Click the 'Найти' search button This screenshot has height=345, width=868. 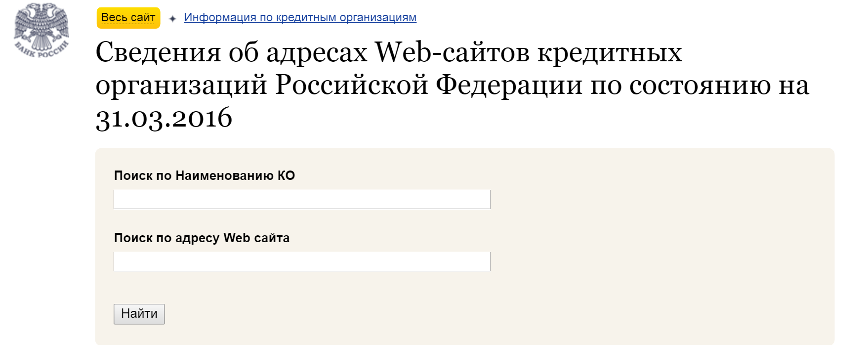coord(139,314)
